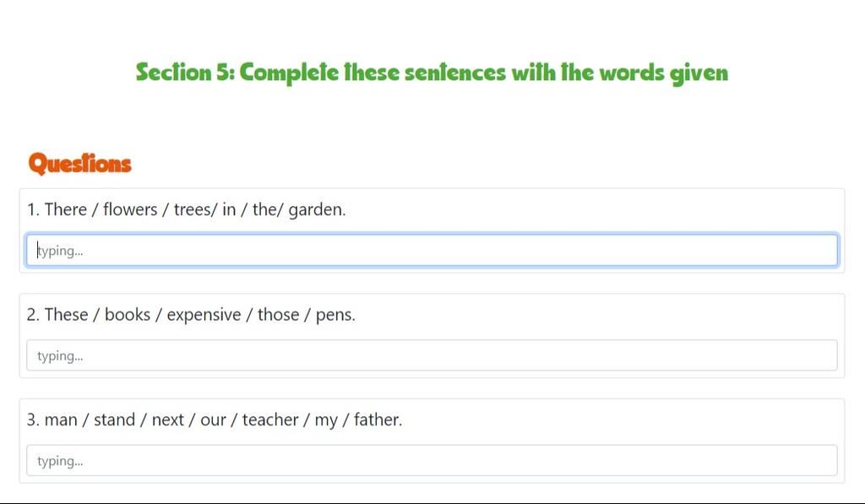Image resolution: width=865 pixels, height=504 pixels.
Task: Click the answer box for question 2
Action: tap(432, 355)
